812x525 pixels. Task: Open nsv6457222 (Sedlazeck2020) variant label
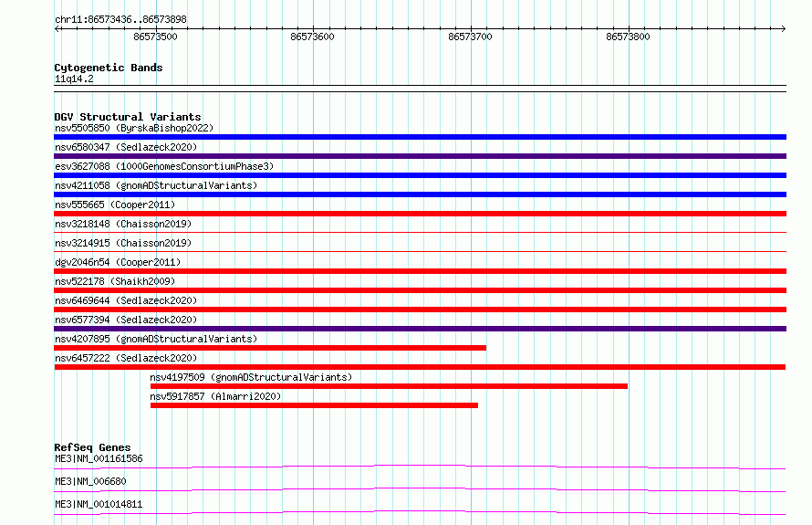point(126,358)
